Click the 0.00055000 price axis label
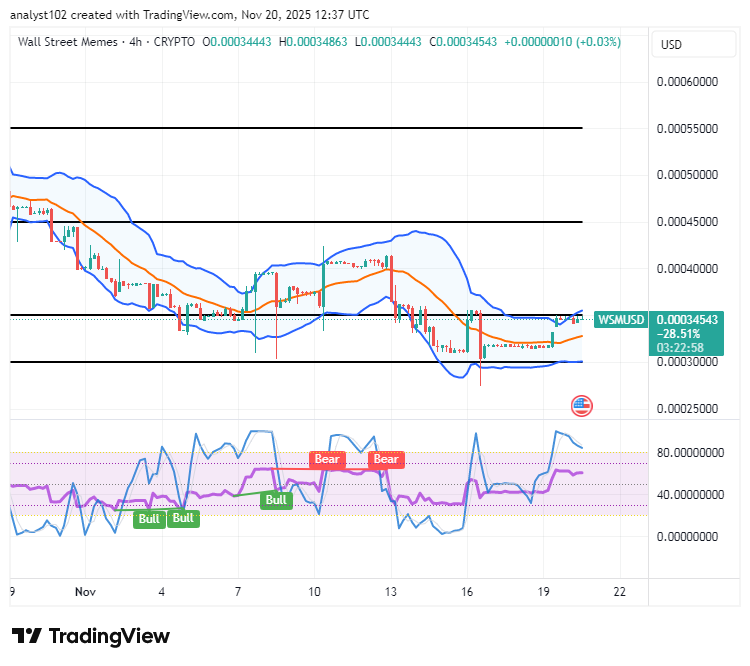Viewport: 750px width, 666px height. [687, 129]
